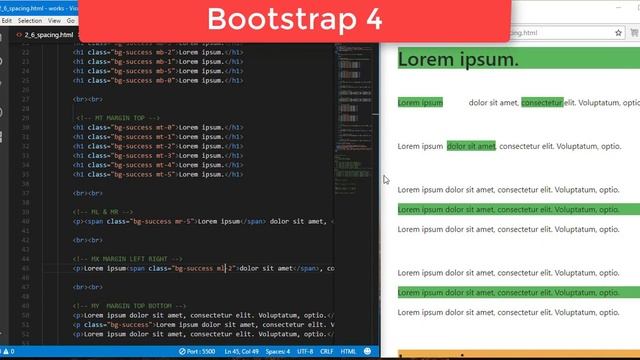Open the Edit menu in VS Code
Screen dimensions: 640x360
(7, 20)
